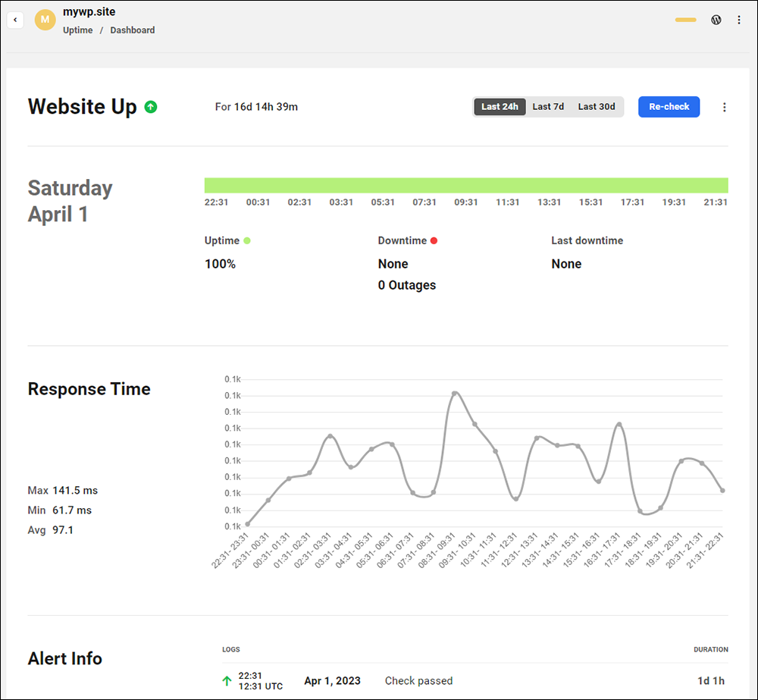
Task: Click the 21:31 label on uptime timeline
Action: tap(716, 202)
